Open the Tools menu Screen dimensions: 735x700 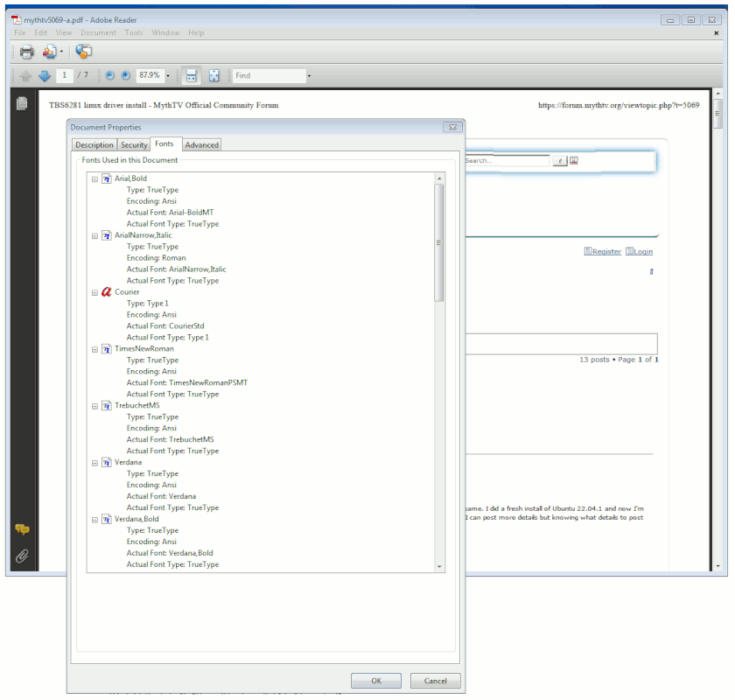point(134,33)
